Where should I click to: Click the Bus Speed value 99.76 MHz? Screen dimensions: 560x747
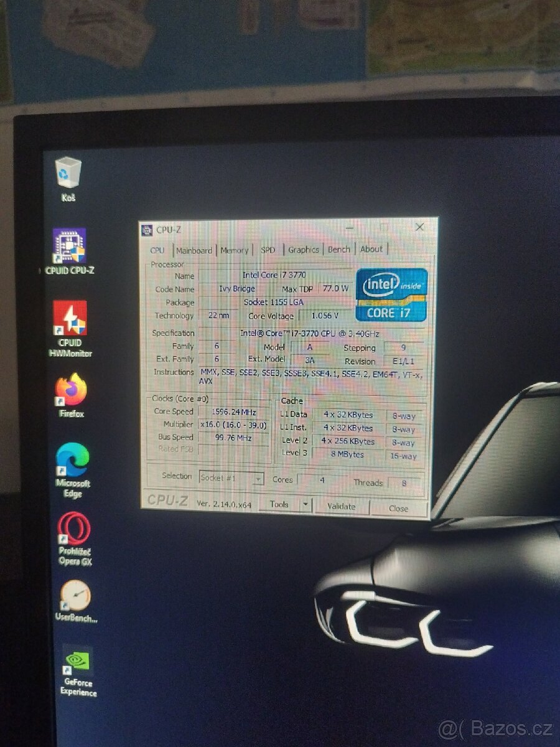pyautogui.click(x=233, y=438)
